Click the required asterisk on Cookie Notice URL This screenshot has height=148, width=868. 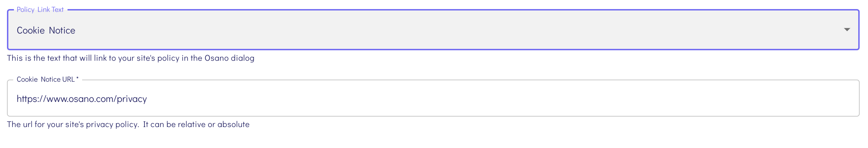tap(77, 79)
